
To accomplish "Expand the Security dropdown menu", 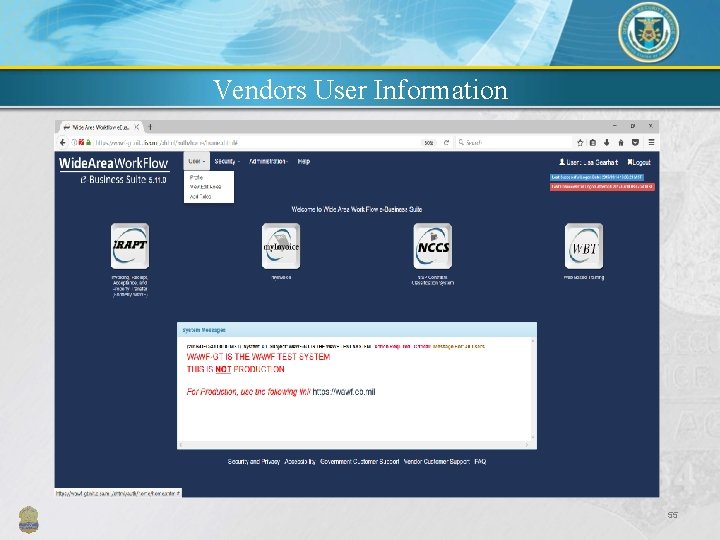I will 227,161.
